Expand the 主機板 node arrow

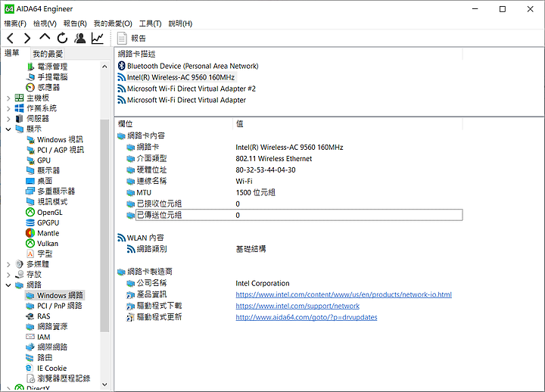click(x=8, y=98)
